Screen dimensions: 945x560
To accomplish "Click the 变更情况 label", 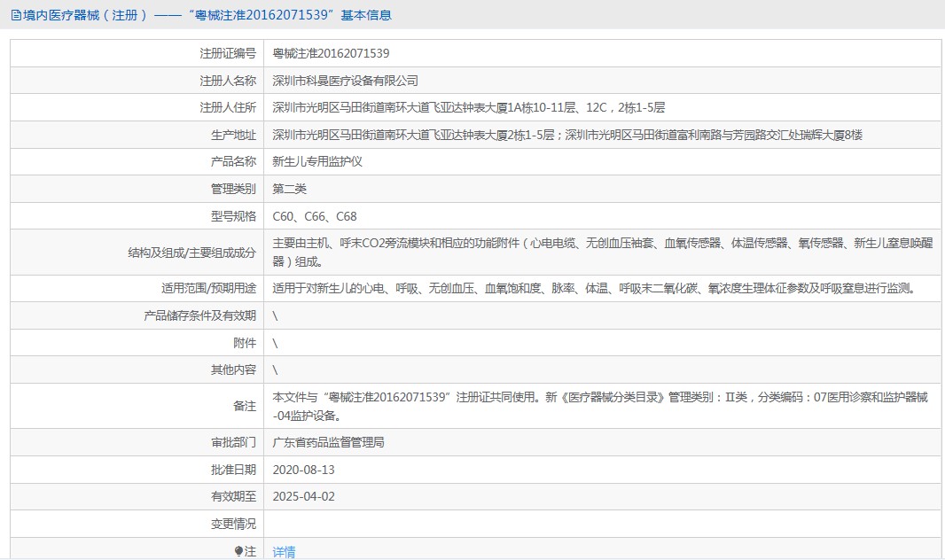I will point(233,524).
